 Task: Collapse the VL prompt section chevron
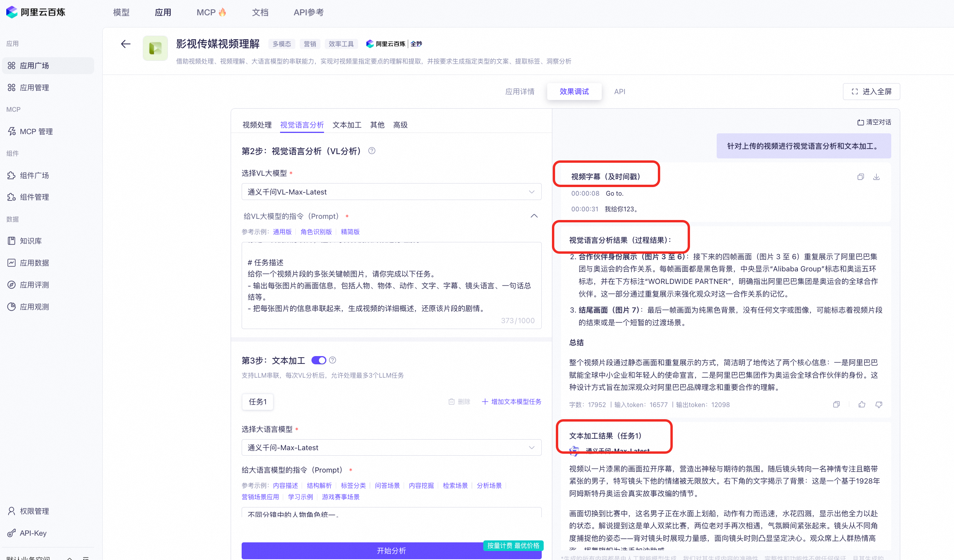(534, 216)
